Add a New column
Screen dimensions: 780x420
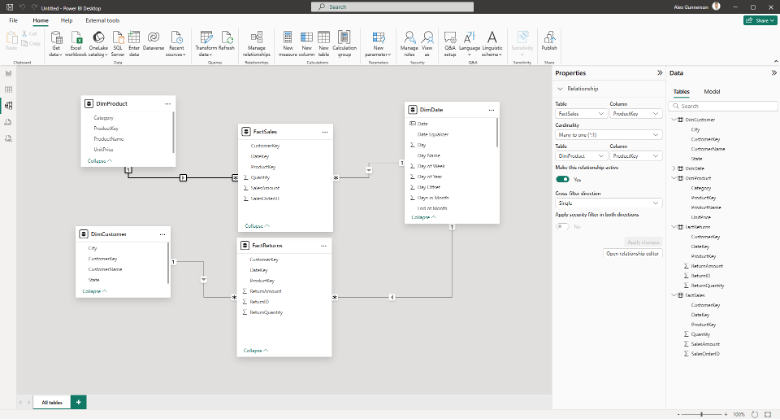[x=306, y=43]
